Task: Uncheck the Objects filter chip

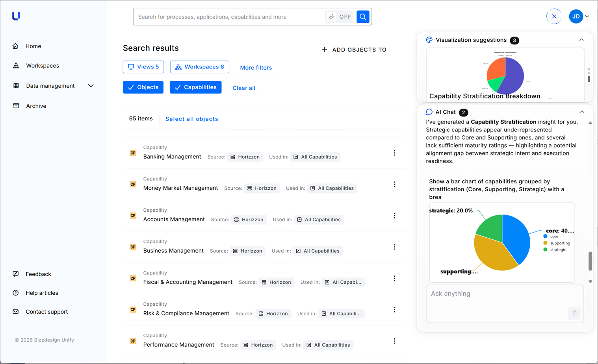Action: (x=143, y=87)
